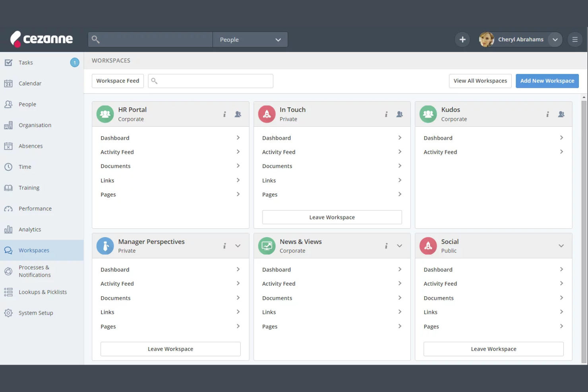Leave the Manager Perspectives workspace
The height and width of the screenshot is (392, 588).
pyautogui.click(x=170, y=349)
